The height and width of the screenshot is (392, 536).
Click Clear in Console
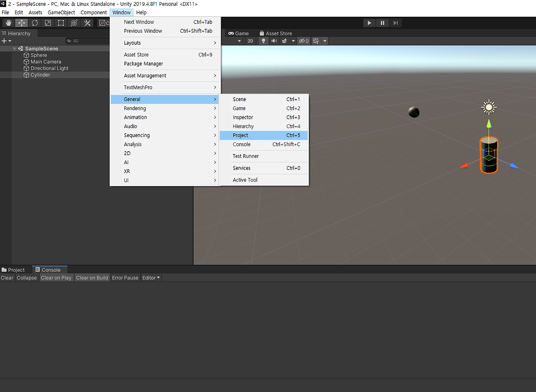(7, 278)
